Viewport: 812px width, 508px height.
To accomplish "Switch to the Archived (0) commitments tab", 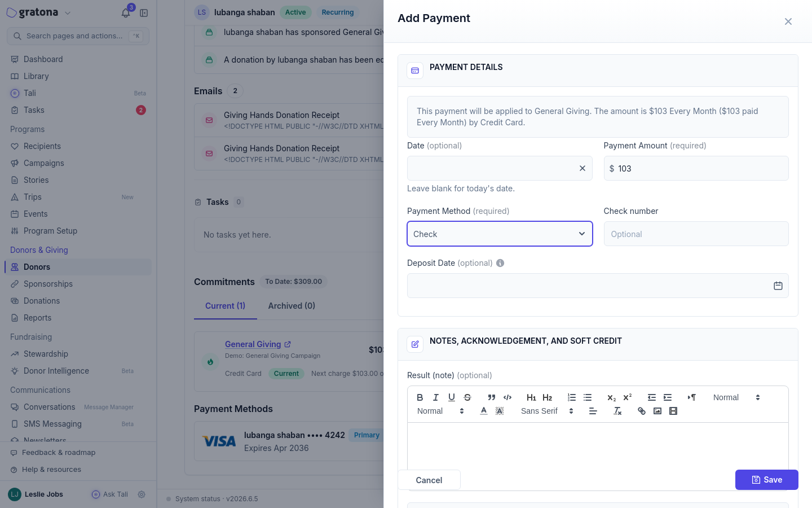I will [x=292, y=306].
